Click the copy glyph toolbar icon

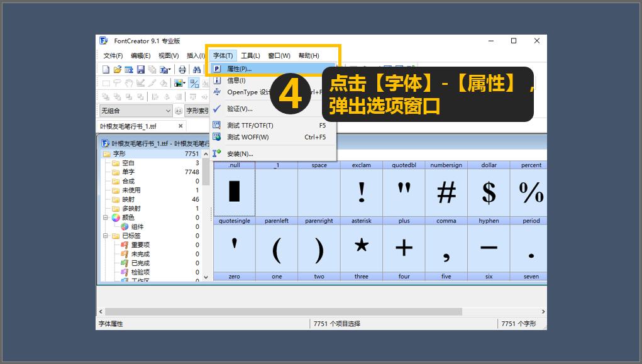coord(152,70)
